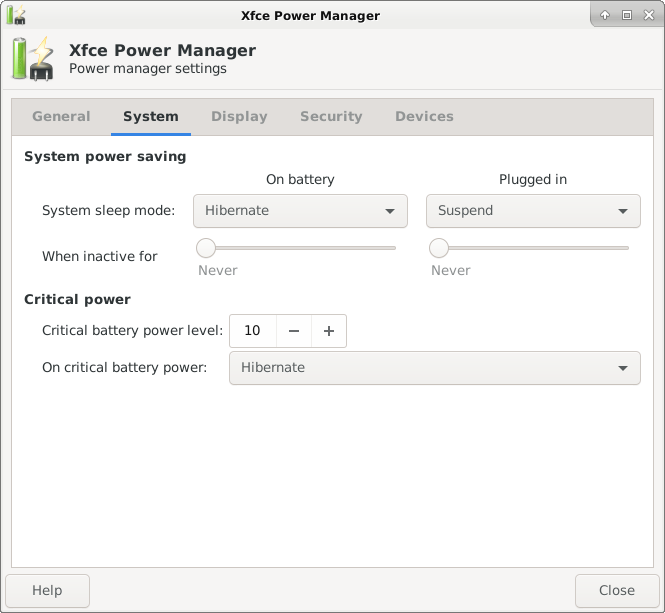Click the Never label under On battery slider
Image resolution: width=665 pixels, height=613 pixels.
pos(218,271)
